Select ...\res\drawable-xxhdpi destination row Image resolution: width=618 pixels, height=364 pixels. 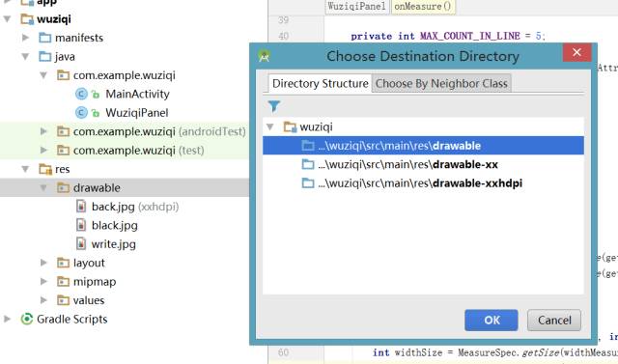423,183
